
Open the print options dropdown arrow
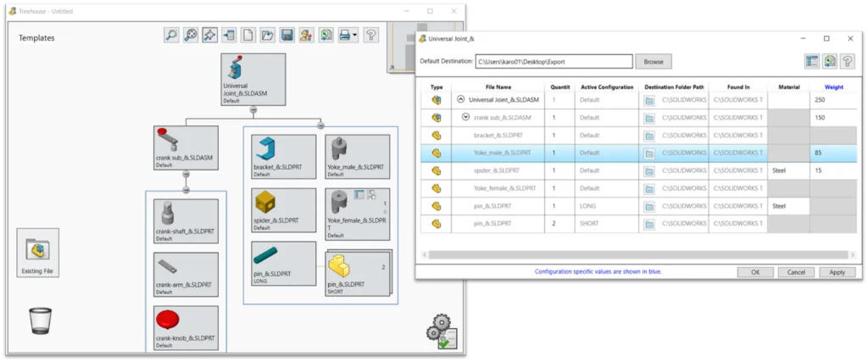click(x=355, y=36)
